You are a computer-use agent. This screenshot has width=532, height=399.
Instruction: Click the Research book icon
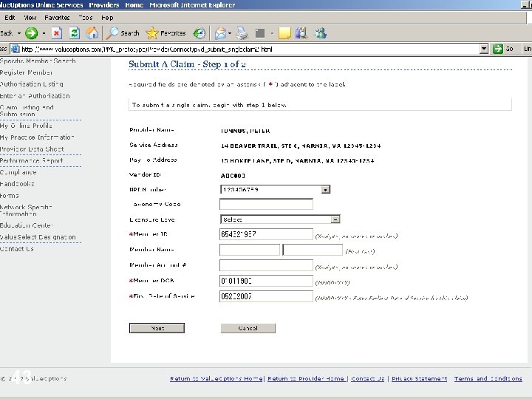coord(301,33)
